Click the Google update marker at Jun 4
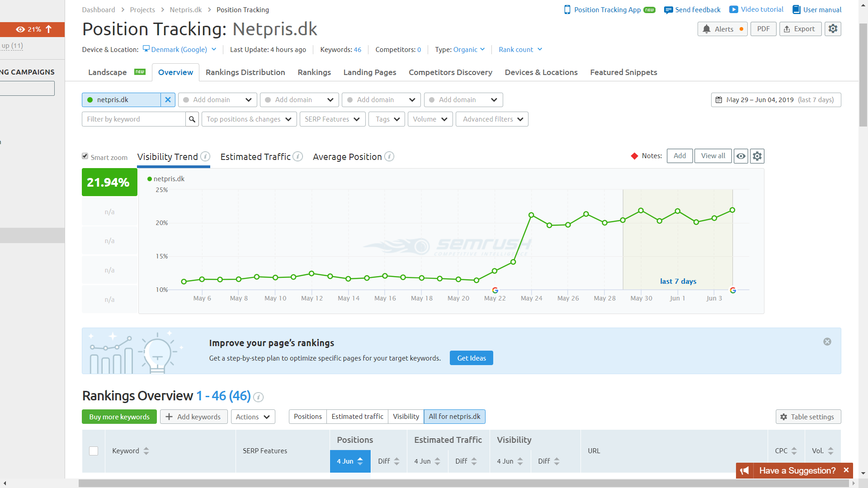 pos(733,290)
